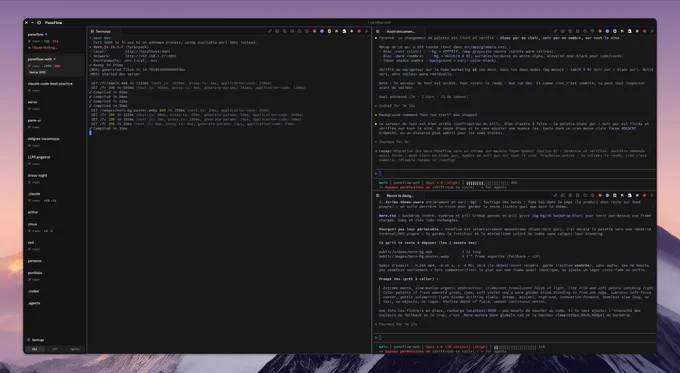Click the orange icon in Terminal pane toolbar
Viewport: 680px width, 373px height.
[x=314, y=31]
